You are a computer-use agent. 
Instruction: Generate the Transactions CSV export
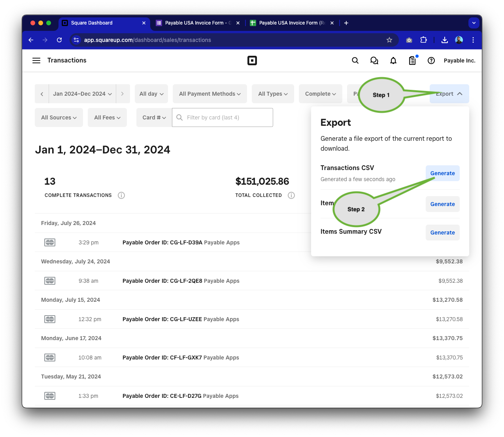442,173
